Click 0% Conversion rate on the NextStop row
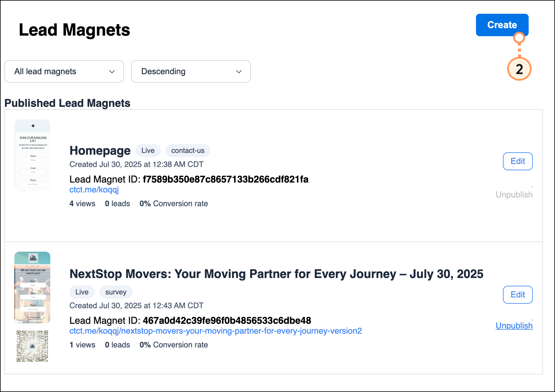Screen dimensions: 555x392 click(x=174, y=345)
